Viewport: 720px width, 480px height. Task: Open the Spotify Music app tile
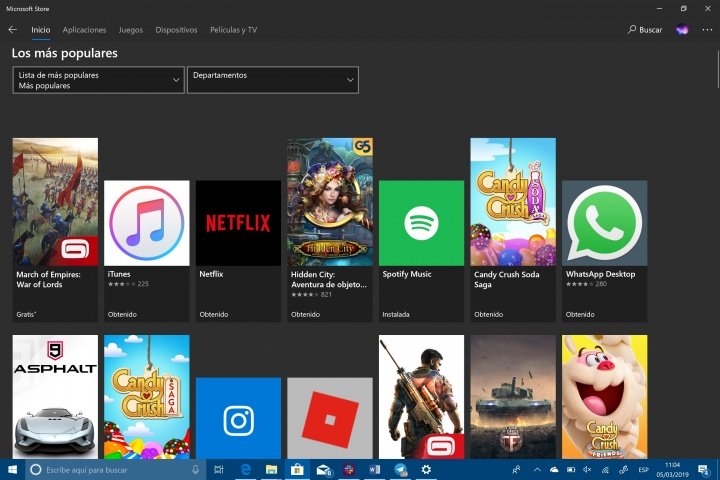(421, 223)
